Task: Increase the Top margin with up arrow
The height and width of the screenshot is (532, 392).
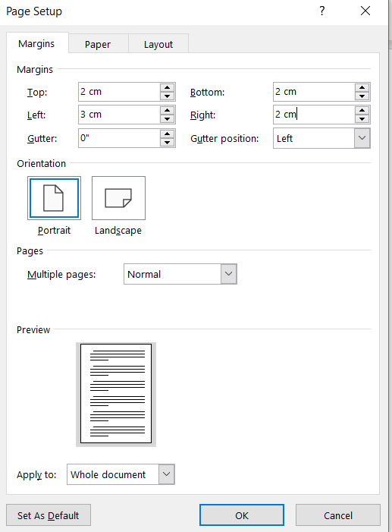Action: tap(167, 87)
